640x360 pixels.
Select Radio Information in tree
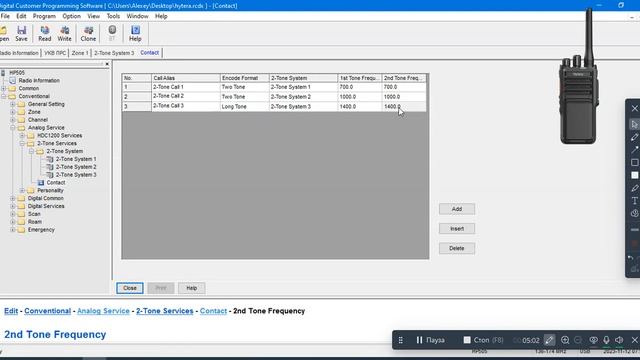39,80
